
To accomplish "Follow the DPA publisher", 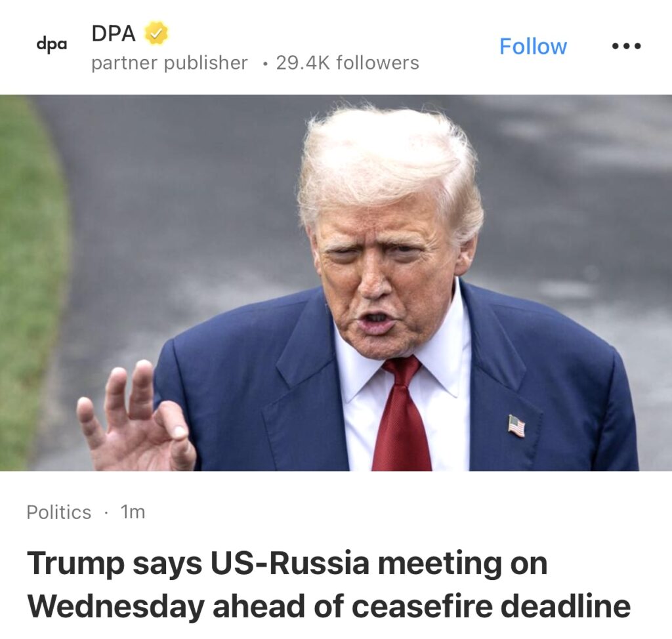I will [533, 46].
